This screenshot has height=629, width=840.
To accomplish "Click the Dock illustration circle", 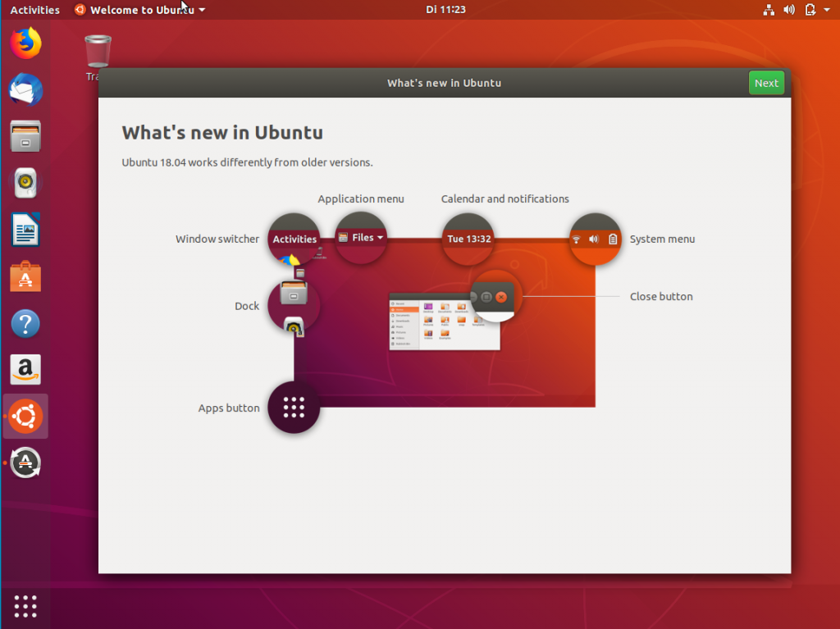I will pyautogui.click(x=294, y=306).
